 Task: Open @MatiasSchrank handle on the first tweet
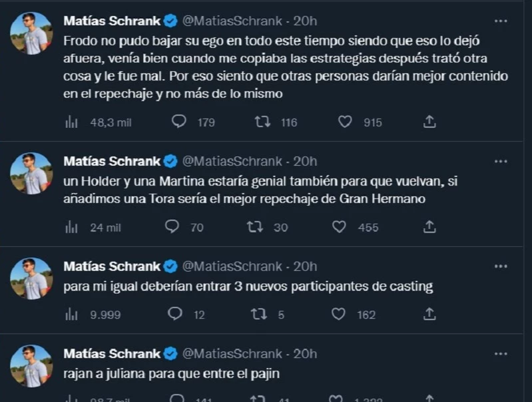point(231,21)
